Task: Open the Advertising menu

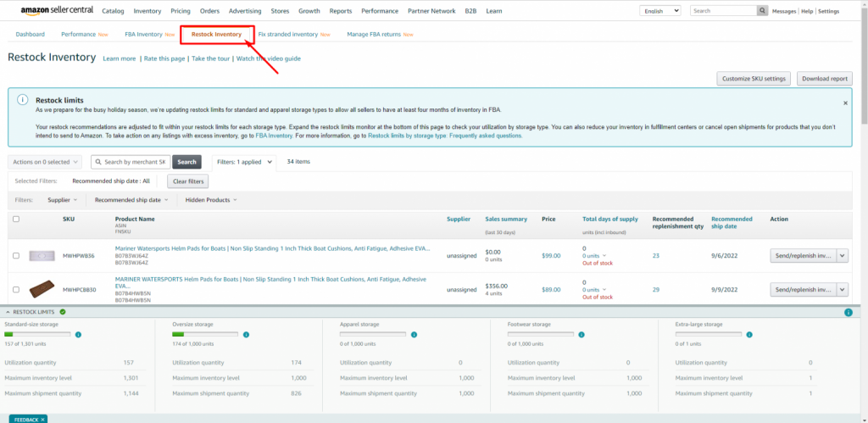Action: 245,11
